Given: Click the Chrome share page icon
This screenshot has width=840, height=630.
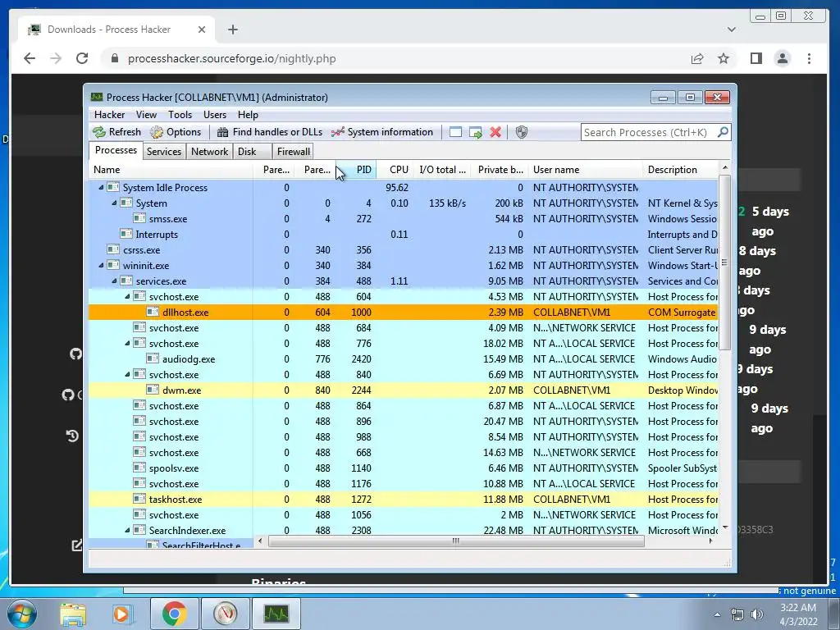Looking at the screenshot, I should (x=697, y=58).
